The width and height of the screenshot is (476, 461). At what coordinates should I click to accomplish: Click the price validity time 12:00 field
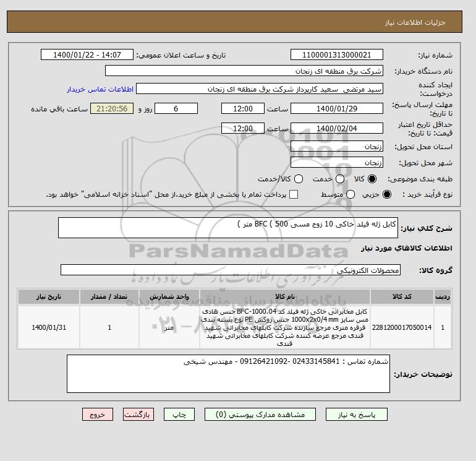[x=243, y=128]
